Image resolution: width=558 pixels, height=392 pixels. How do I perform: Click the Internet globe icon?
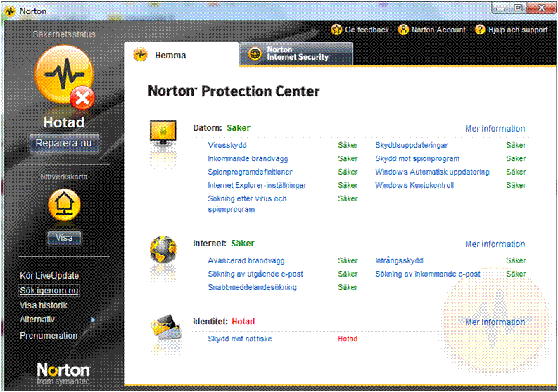click(163, 249)
